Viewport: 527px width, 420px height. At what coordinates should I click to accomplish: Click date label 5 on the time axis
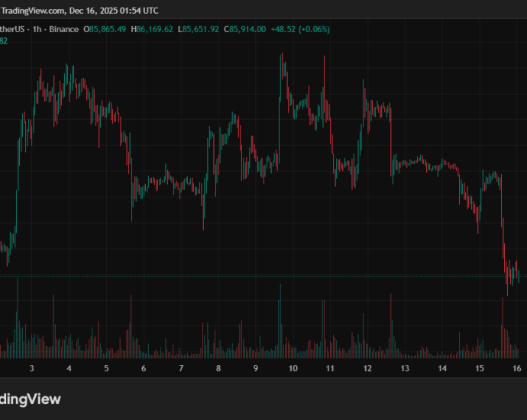click(x=106, y=369)
